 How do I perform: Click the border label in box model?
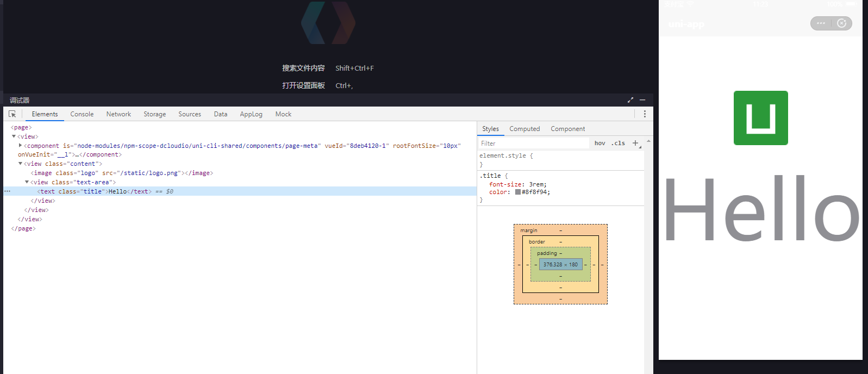point(537,242)
